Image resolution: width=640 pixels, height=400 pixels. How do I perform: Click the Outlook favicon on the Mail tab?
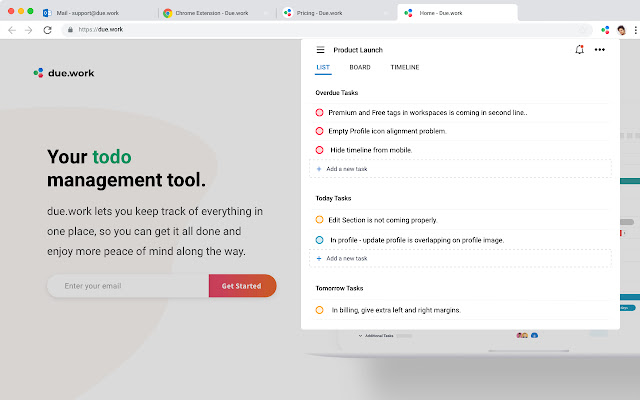coord(47,13)
